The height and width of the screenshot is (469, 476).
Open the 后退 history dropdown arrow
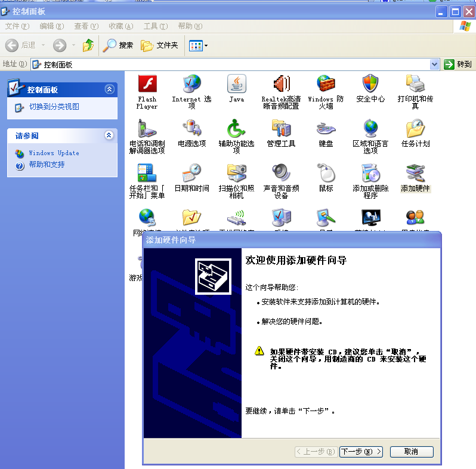[x=43, y=45]
